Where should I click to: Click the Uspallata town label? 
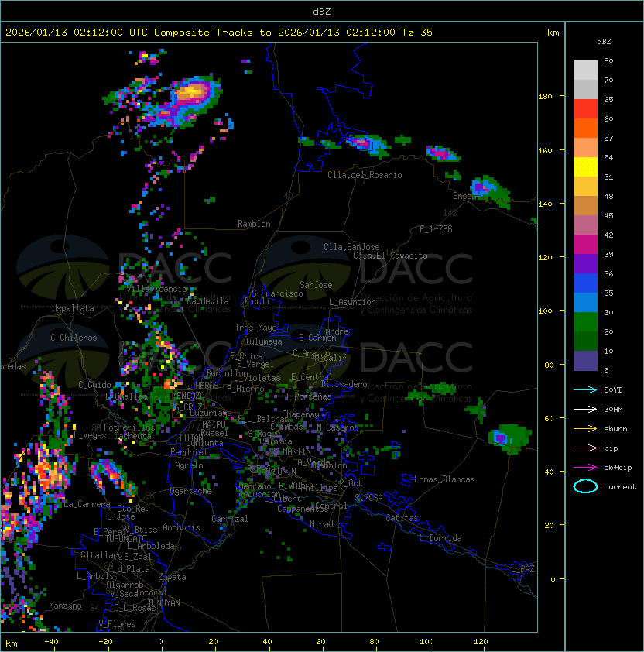(x=73, y=308)
